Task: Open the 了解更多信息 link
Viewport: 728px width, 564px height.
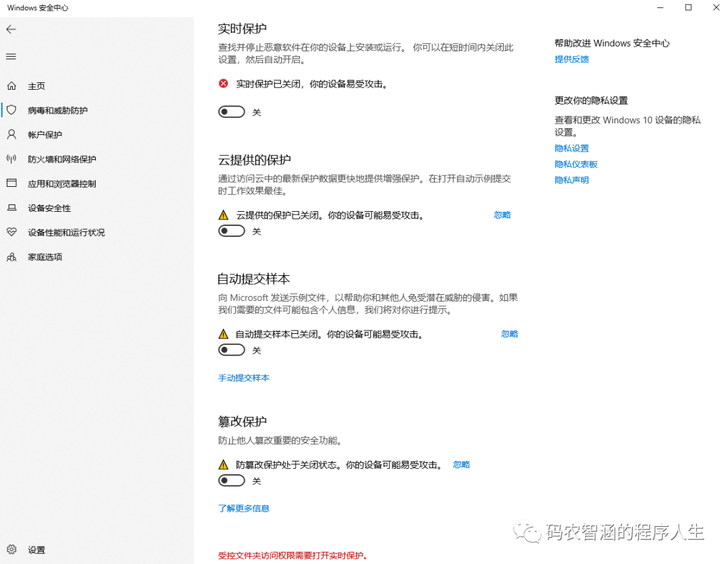Action: [x=244, y=508]
